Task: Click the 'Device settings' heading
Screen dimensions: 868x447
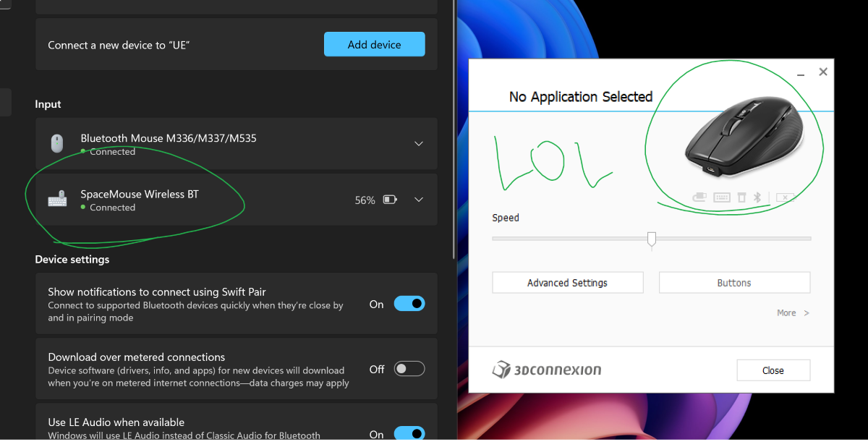Action: click(x=72, y=259)
